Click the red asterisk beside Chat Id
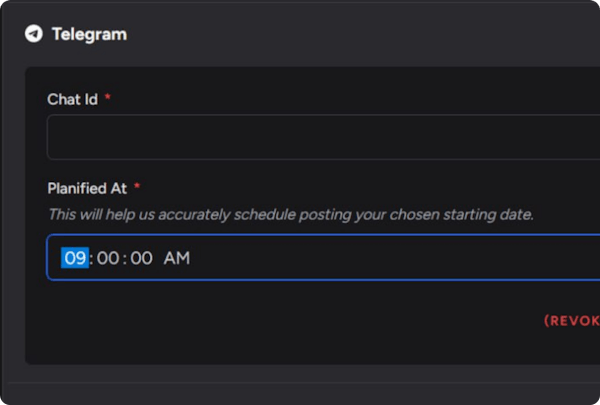 (107, 99)
